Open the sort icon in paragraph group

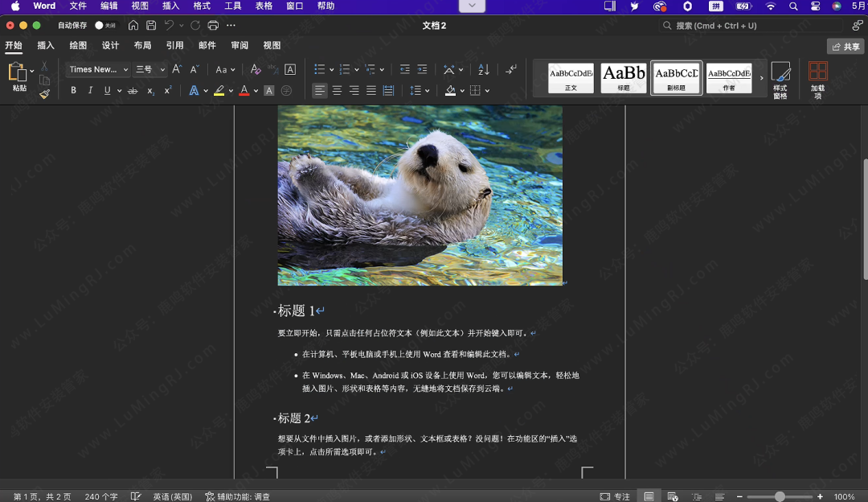tap(482, 71)
